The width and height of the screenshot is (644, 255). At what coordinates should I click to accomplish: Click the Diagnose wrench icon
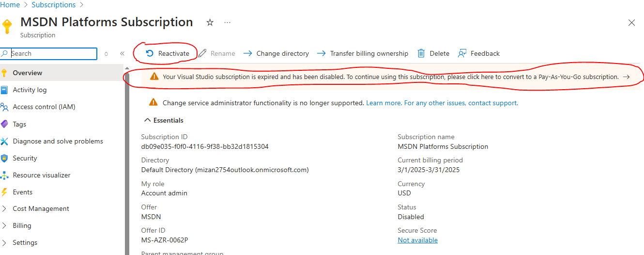pyautogui.click(x=4, y=141)
